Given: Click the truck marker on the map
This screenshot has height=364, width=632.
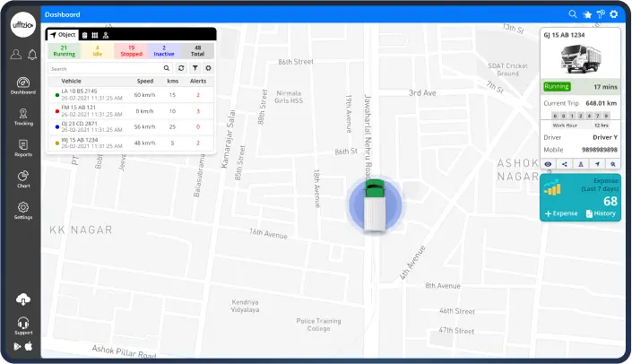Looking at the screenshot, I should [376, 204].
